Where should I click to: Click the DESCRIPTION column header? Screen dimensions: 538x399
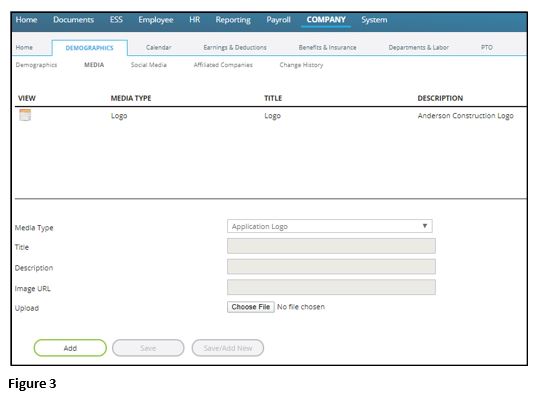point(440,98)
